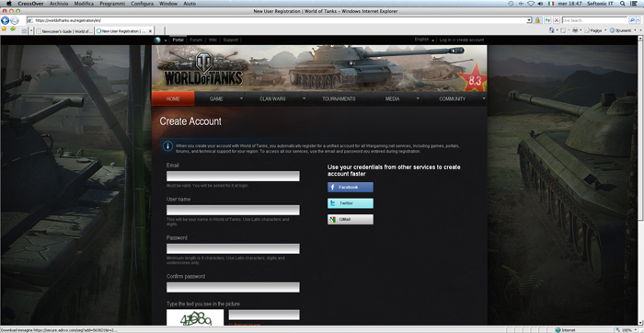Click the IE Forward arrow button
The image size is (644, 333).
coord(15,20)
